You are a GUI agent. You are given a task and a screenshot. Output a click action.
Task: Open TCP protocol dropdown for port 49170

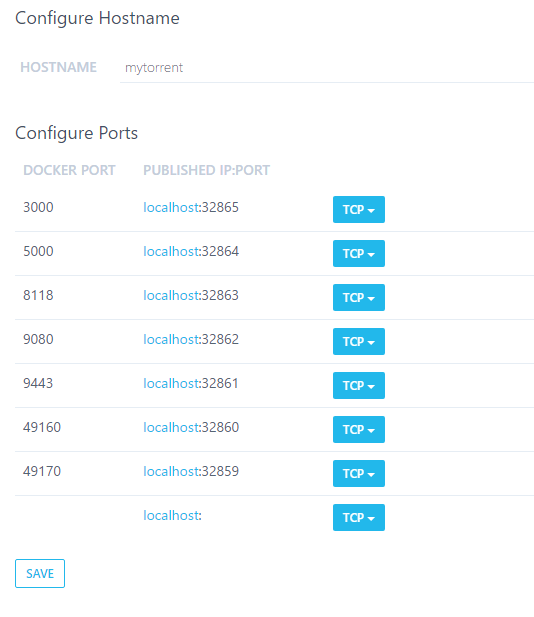pos(358,473)
